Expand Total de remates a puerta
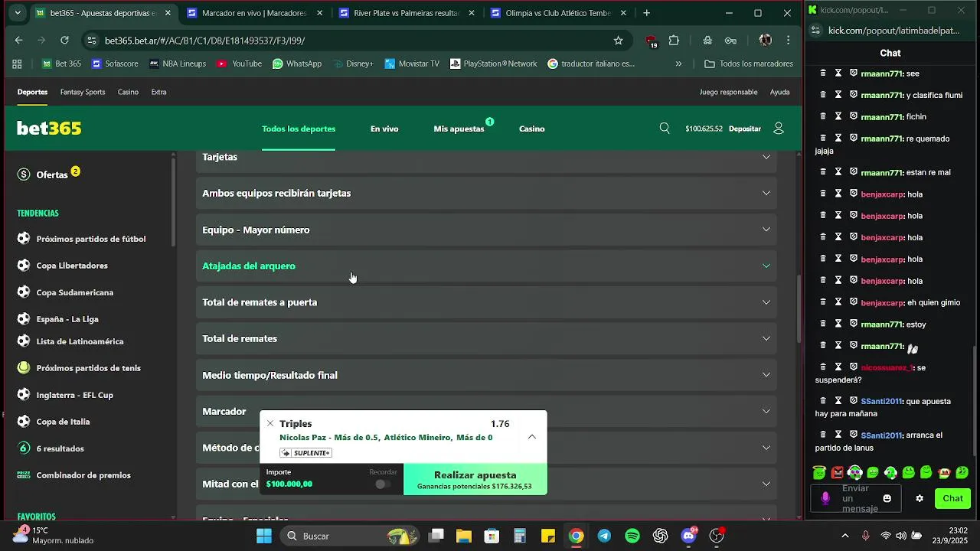This screenshot has height=551, width=980. pos(486,302)
